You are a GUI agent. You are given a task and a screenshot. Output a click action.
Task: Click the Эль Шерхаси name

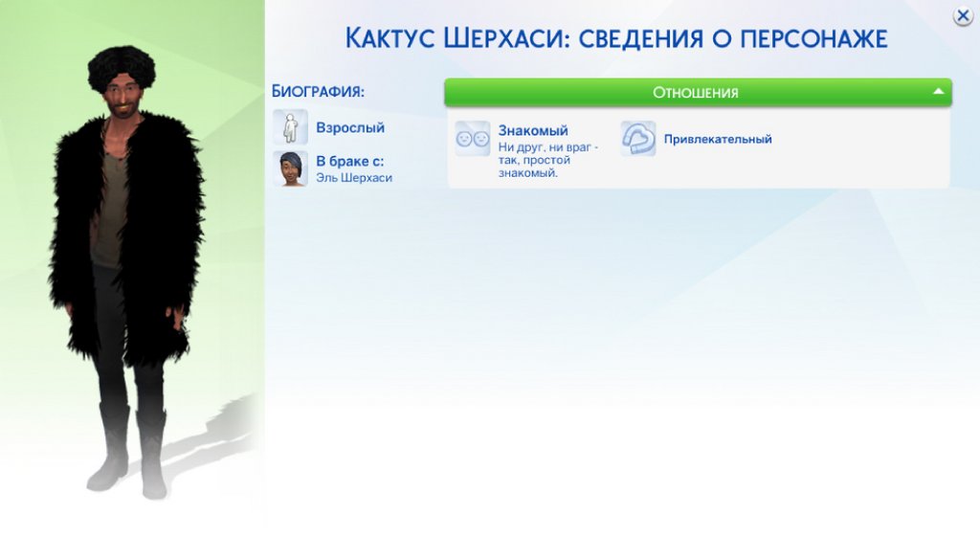coord(354,177)
